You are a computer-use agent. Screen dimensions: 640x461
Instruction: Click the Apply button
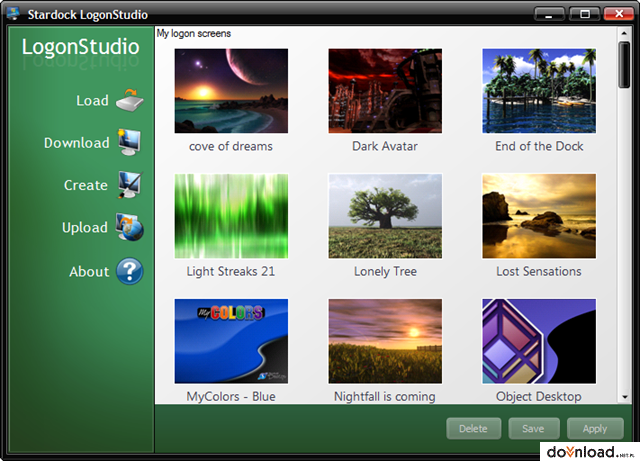tap(595, 428)
